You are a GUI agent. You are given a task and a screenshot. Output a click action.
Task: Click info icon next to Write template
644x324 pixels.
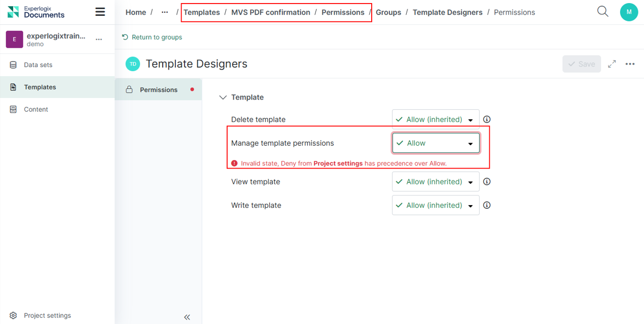487,206
